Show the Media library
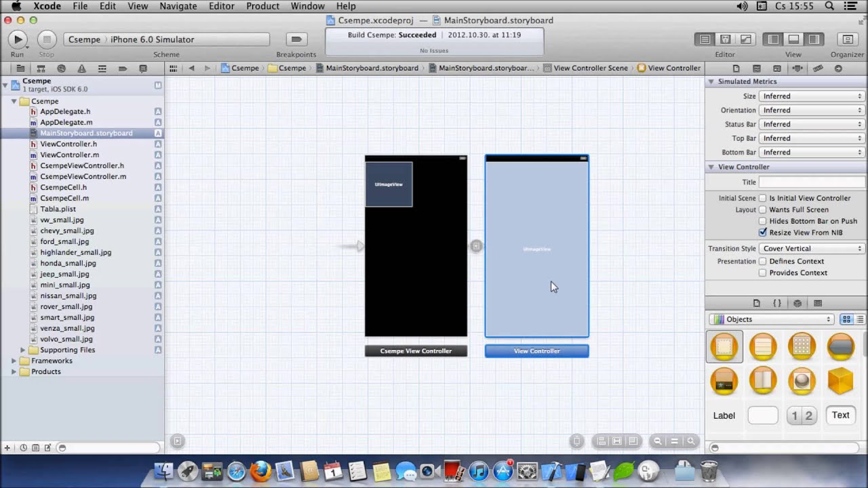The image size is (868, 488). pyautogui.click(x=818, y=303)
